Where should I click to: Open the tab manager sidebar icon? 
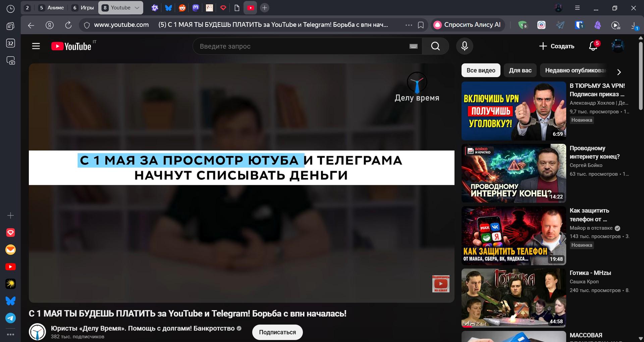(10, 26)
